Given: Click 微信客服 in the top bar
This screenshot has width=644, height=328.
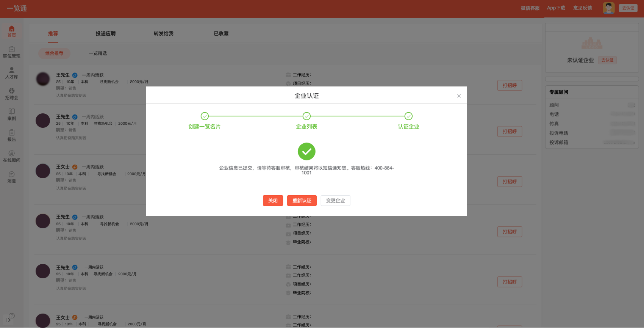Looking at the screenshot, I should click(x=530, y=8).
